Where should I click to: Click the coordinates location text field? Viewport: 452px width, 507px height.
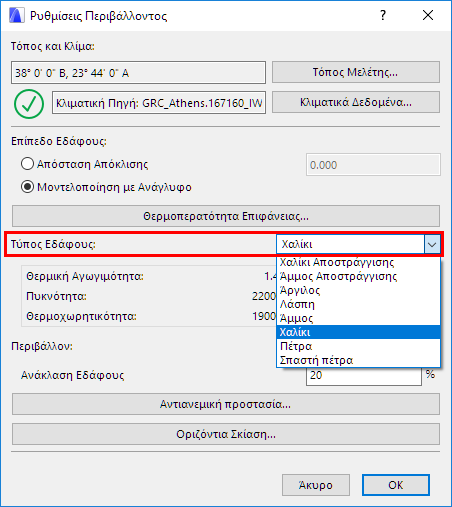click(x=138, y=72)
